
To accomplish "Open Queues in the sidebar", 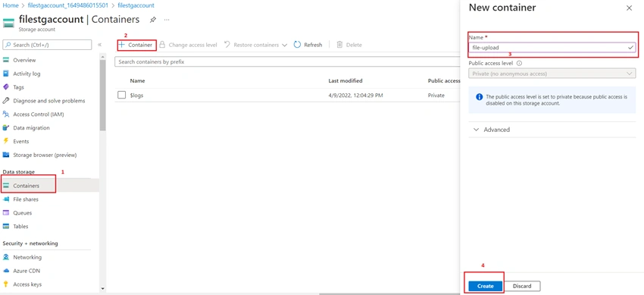I will (23, 213).
